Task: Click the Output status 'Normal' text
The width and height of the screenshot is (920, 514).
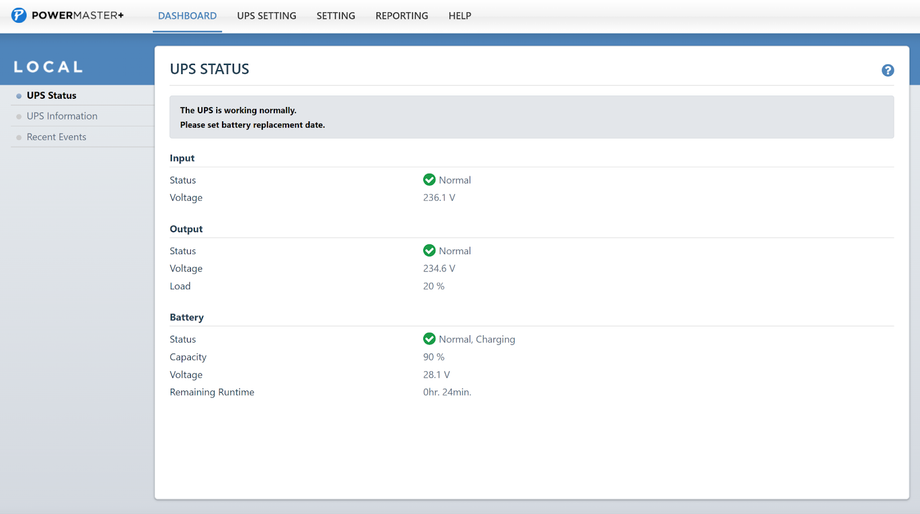Action: [x=455, y=251]
